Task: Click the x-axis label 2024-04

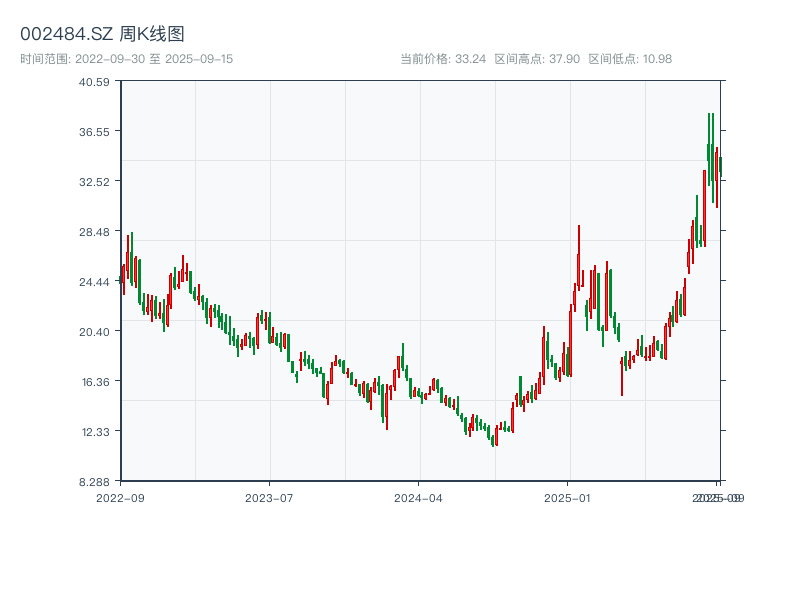Action: click(x=418, y=498)
